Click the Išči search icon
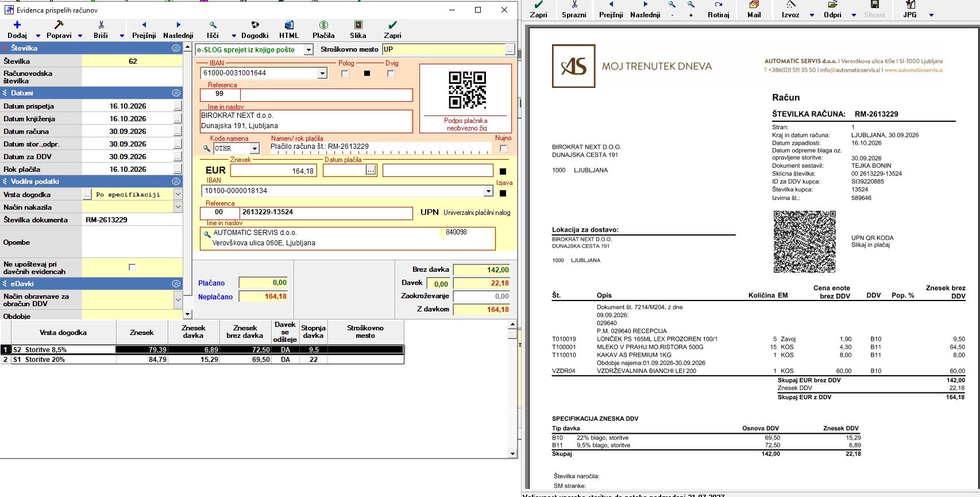The height and width of the screenshot is (497, 980). coord(213,25)
